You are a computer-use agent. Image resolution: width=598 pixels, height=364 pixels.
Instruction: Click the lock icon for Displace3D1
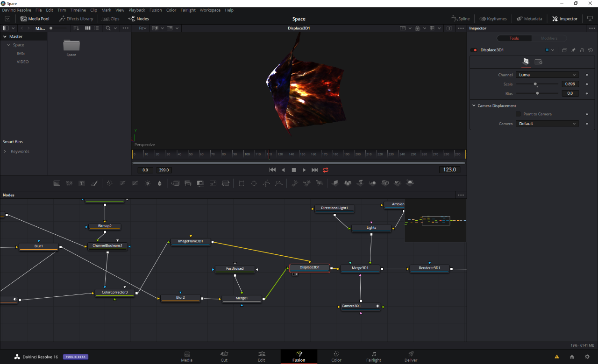(582, 50)
